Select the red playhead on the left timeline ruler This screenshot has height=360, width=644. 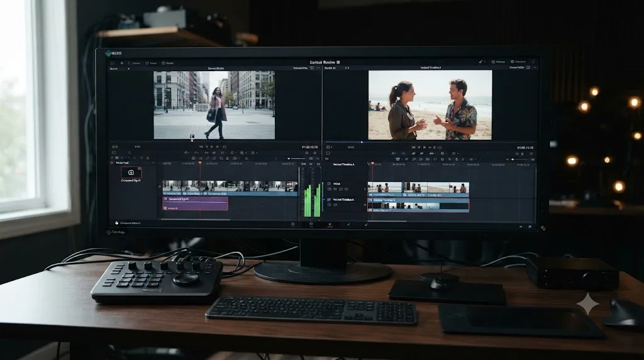[200, 163]
